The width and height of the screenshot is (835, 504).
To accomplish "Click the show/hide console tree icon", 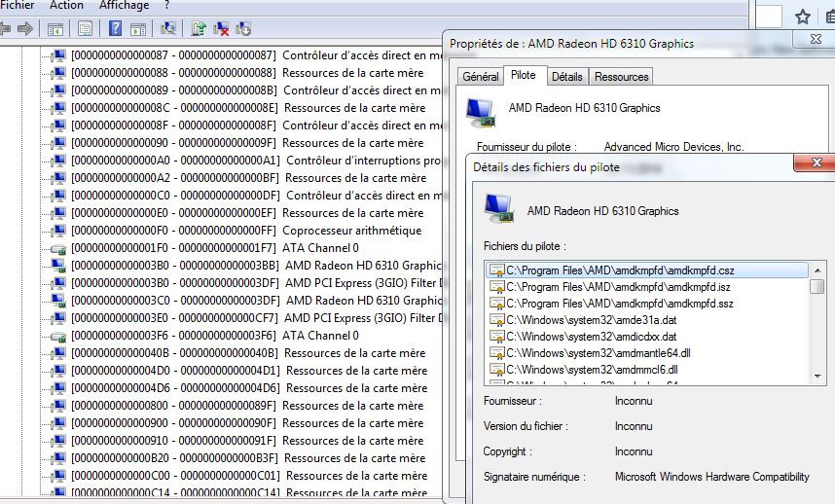I will 54,29.
